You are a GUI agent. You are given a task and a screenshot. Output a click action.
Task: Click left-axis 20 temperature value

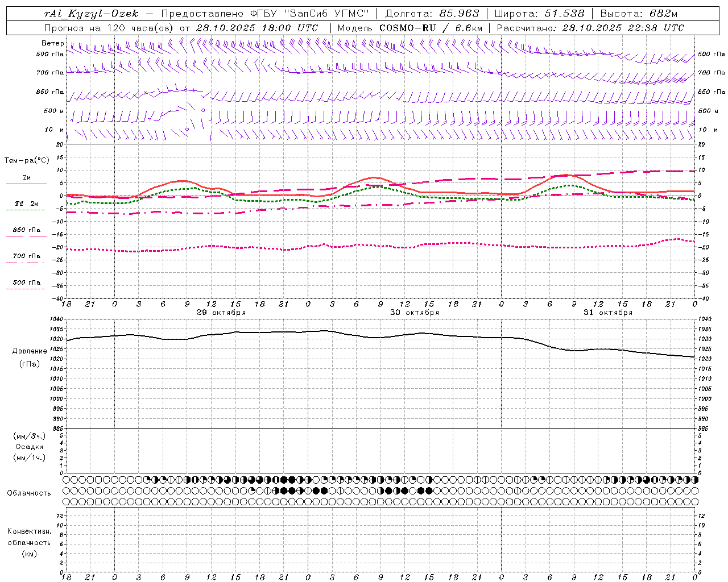(x=61, y=144)
